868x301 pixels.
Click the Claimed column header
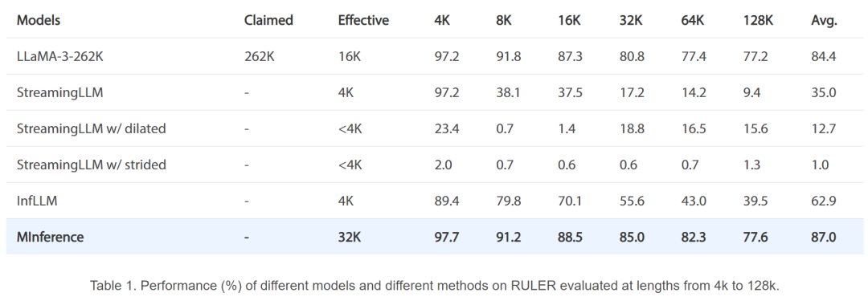pos(268,21)
